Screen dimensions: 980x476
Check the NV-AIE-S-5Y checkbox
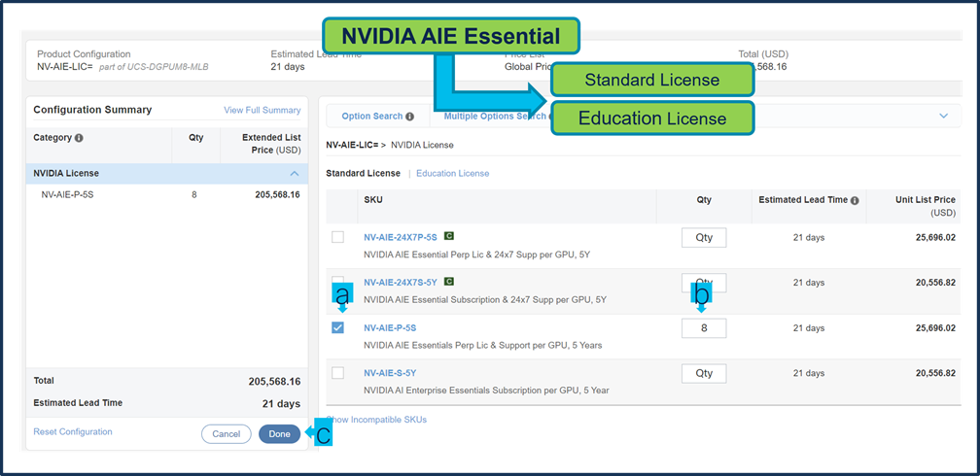337,373
